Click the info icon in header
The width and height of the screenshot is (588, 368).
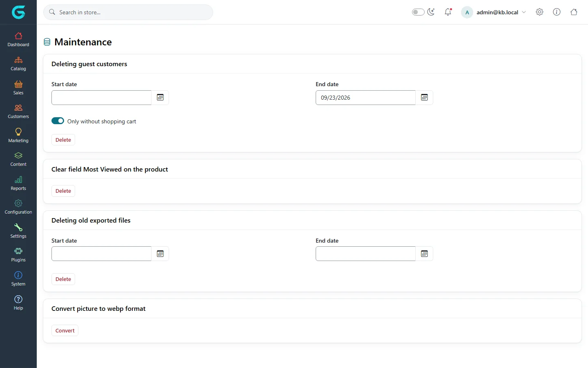557,12
